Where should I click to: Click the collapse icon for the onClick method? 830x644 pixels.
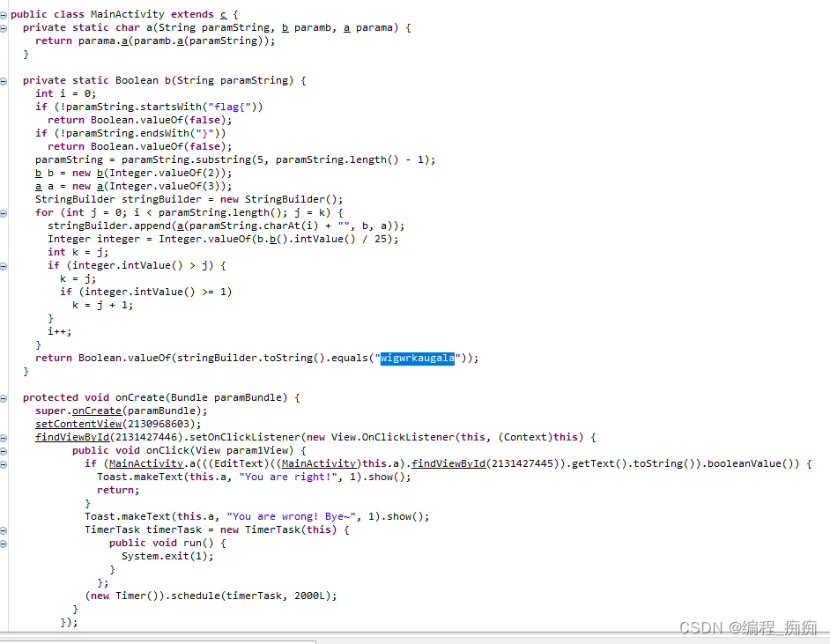tap(4, 450)
